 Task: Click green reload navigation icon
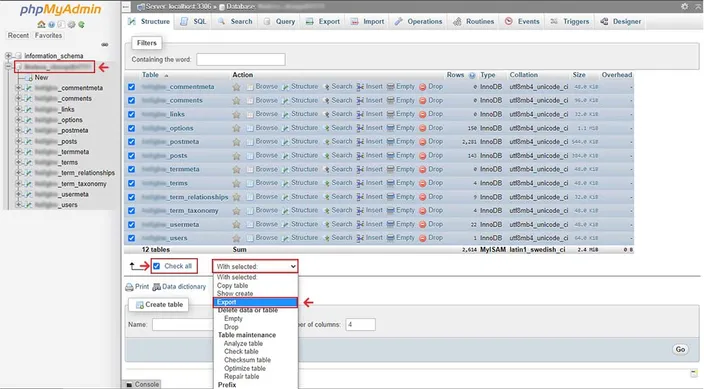pos(81,24)
